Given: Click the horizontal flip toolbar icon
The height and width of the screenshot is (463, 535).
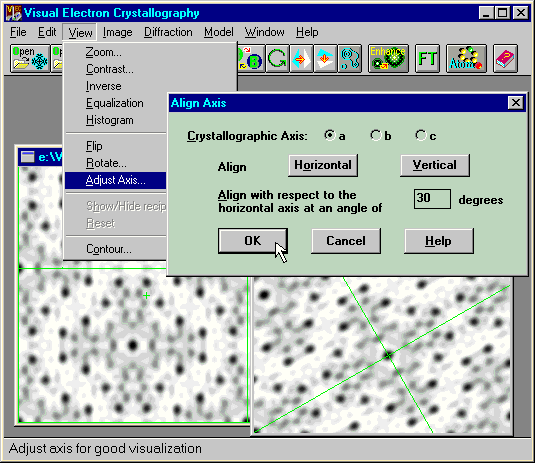Looking at the screenshot, I should (301, 58).
